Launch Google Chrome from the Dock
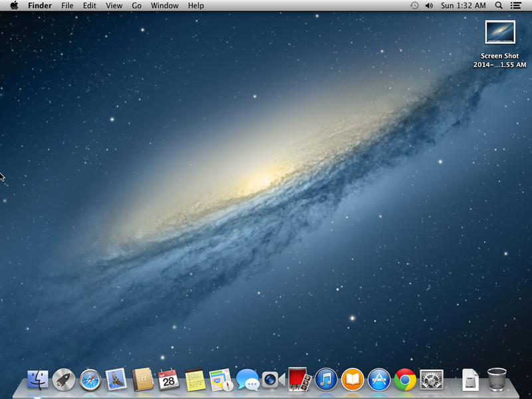The image size is (532, 399). click(x=405, y=379)
